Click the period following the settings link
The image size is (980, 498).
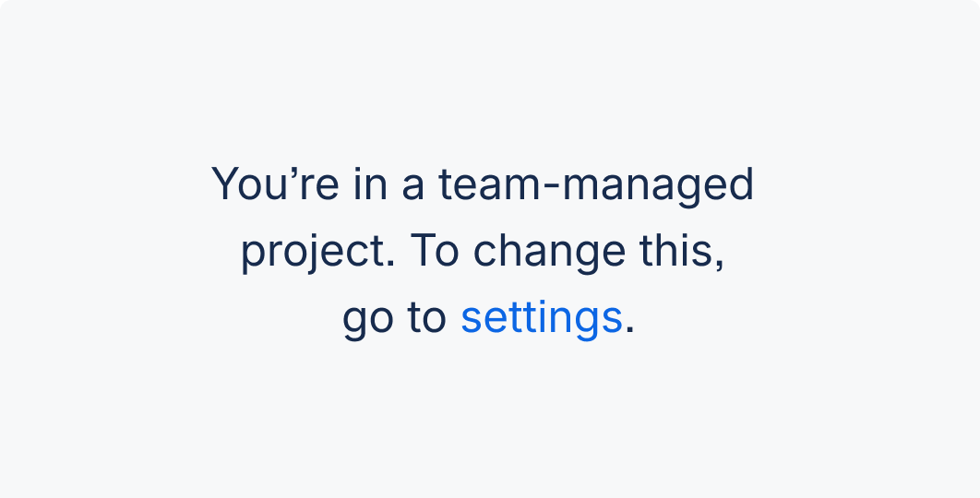click(x=629, y=329)
